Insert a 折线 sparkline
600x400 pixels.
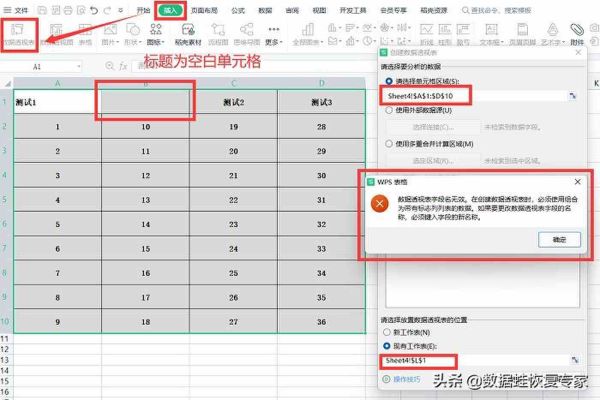(x=426, y=34)
